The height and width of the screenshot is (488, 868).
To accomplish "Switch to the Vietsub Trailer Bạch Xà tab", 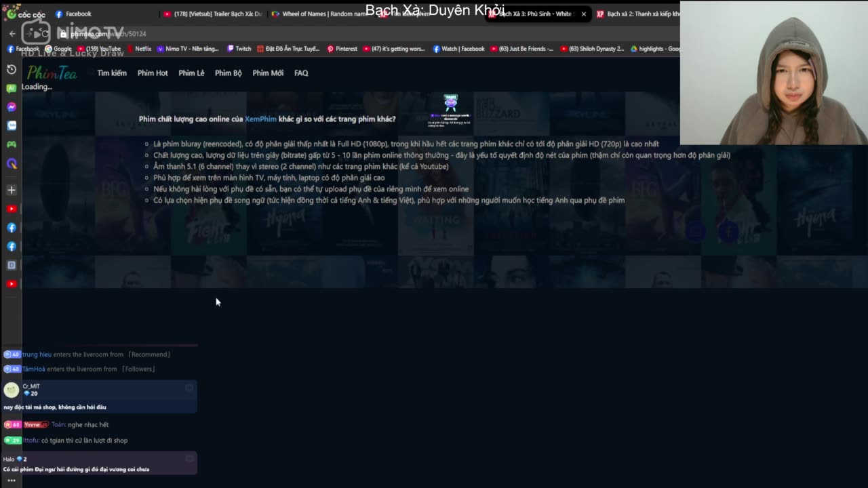I will click(213, 14).
